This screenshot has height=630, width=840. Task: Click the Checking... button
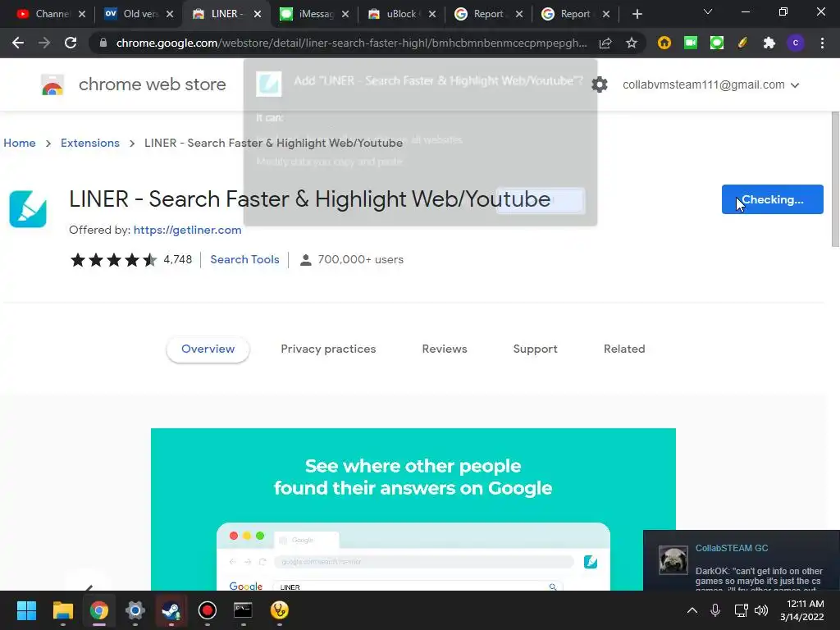[x=772, y=199]
